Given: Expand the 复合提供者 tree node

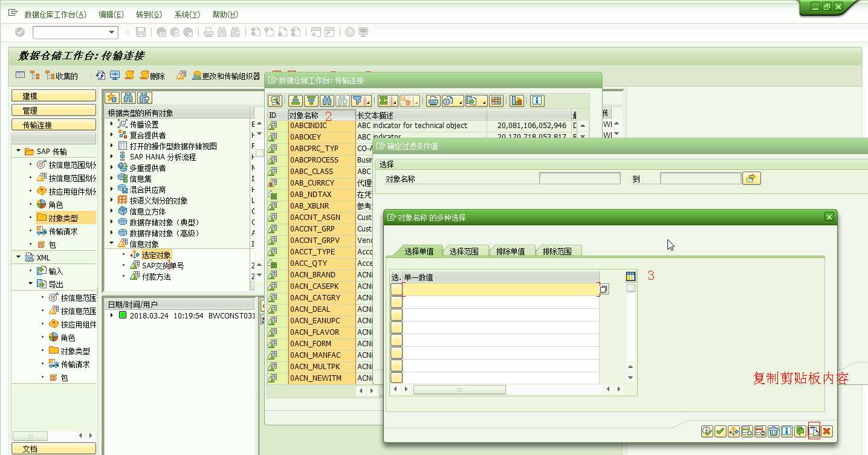Looking at the screenshot, I should 112,135.
